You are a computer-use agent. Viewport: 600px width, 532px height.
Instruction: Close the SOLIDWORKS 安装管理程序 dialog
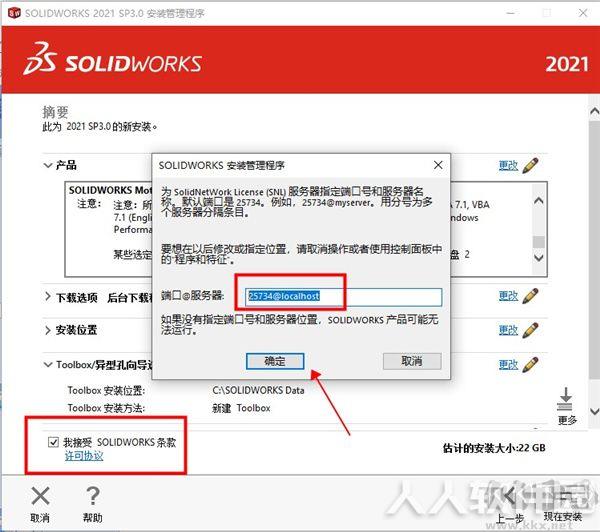tap(438, 165)
